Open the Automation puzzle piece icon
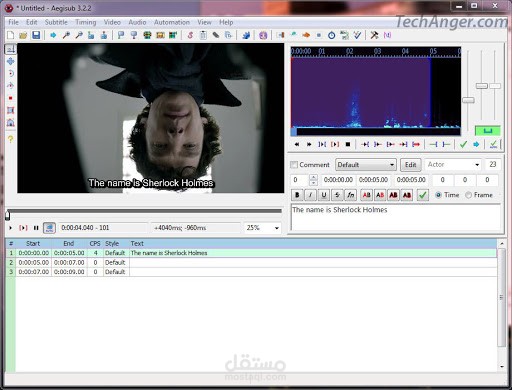This screenshot has height=390, width=512. click(x=246, y=35)
